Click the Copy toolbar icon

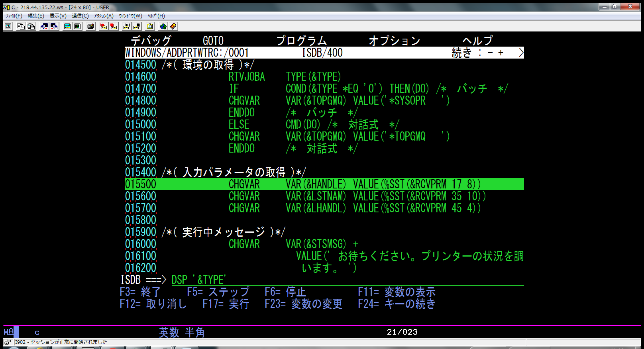click(x=21, y=26)
